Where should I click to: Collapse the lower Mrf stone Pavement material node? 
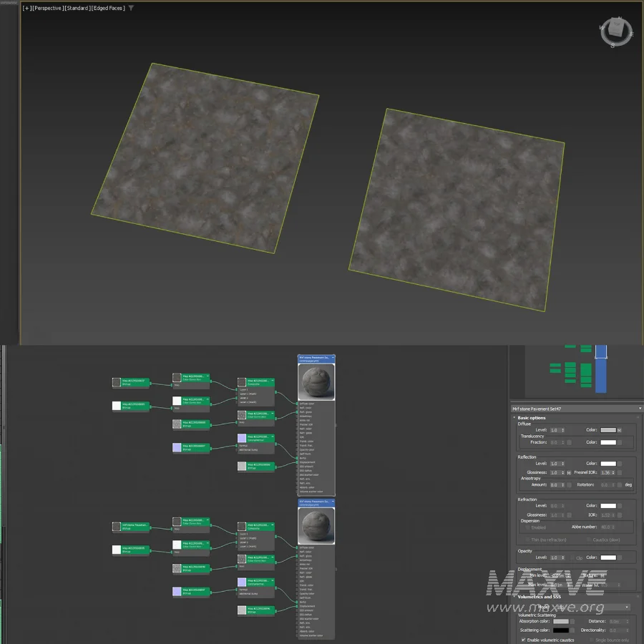click(x=333, y=502)
